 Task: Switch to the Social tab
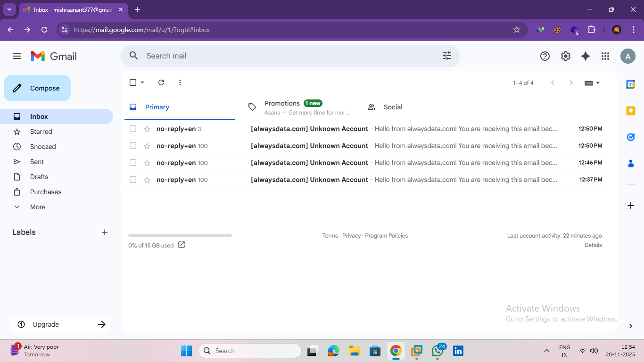392,107
